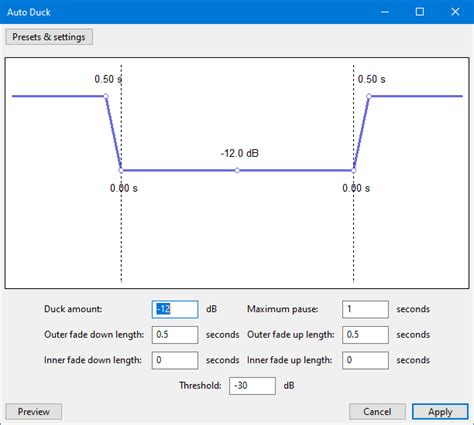Focus the Threshold input field
This screenshot has height=425, width=474.
[252, 386]
